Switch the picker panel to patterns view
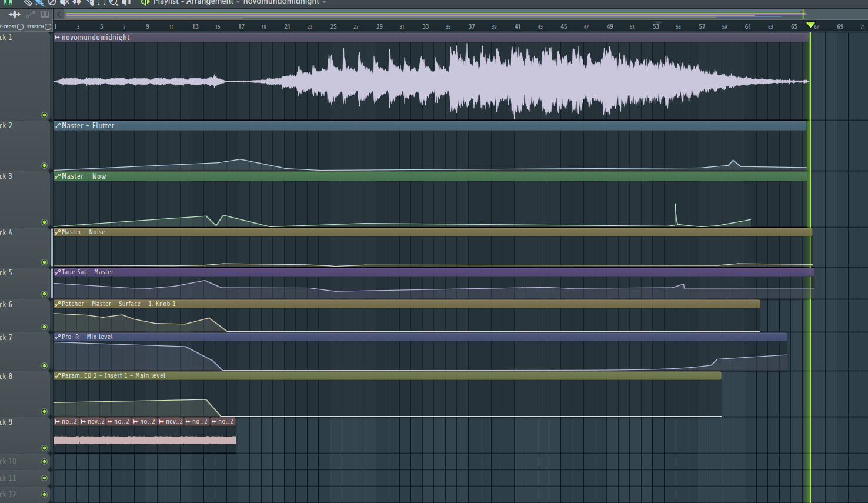The height and width of the screenshot is (503, 868). 45,14
